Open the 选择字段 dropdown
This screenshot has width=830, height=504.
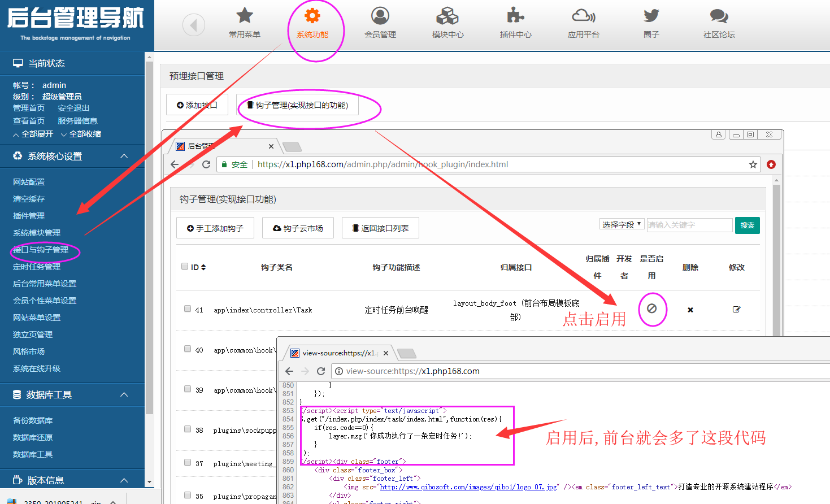pyautogui.click(x=622, y=224)
